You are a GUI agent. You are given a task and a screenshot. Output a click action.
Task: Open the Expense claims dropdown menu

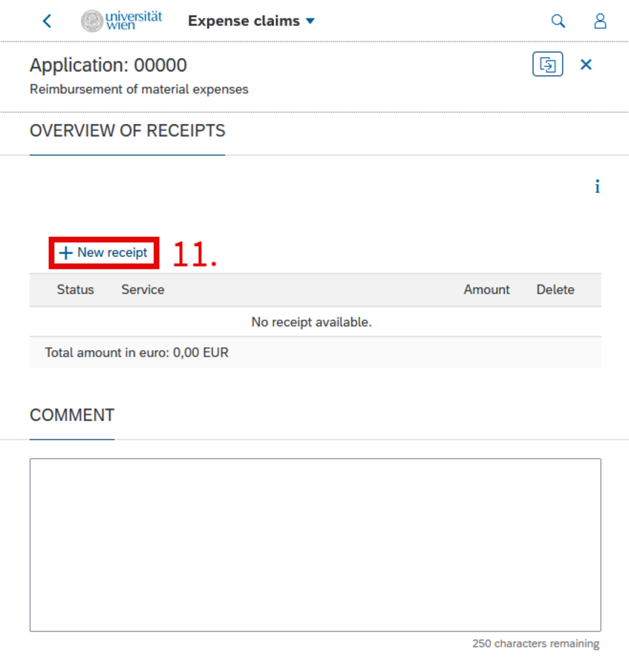252,21
